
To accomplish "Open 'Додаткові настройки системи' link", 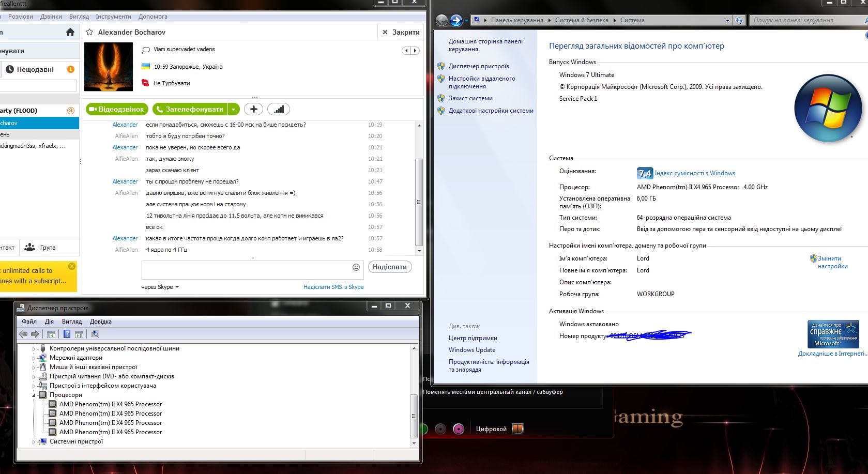I will click(491, 111).
